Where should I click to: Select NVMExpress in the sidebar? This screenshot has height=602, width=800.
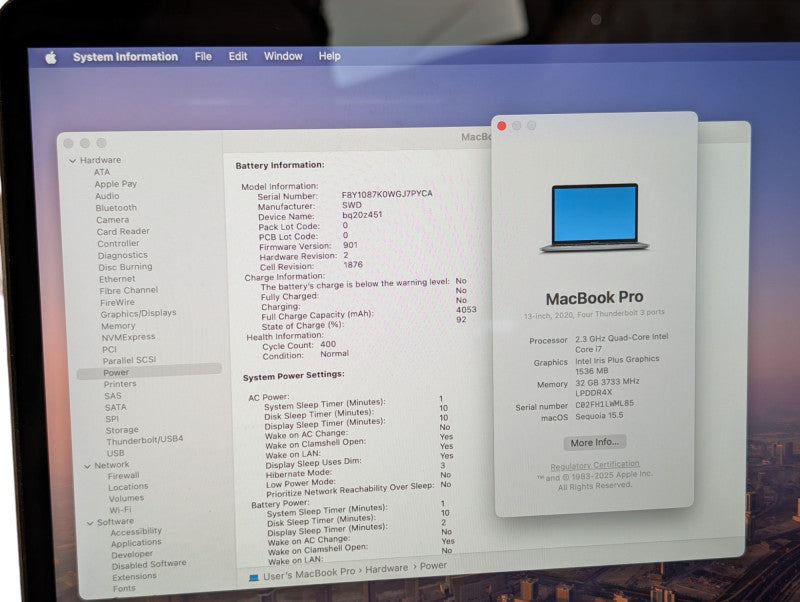point(128,337)
